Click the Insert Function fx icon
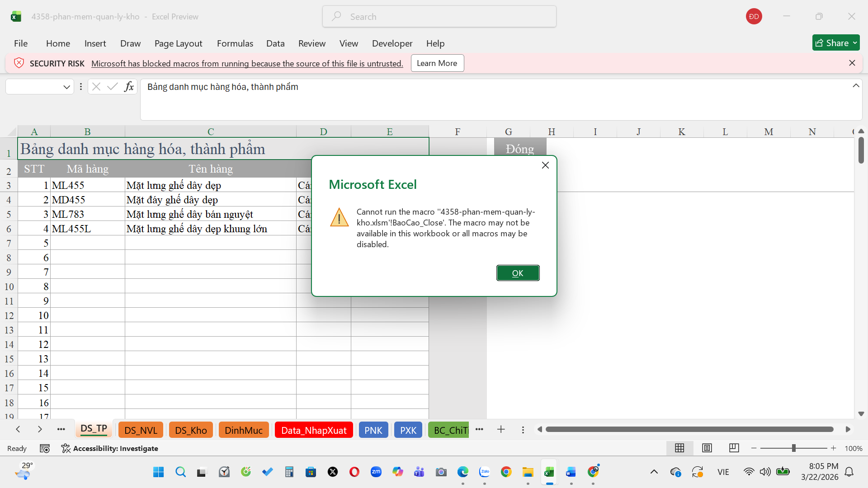The image size is (868, 488). point(129,87)
